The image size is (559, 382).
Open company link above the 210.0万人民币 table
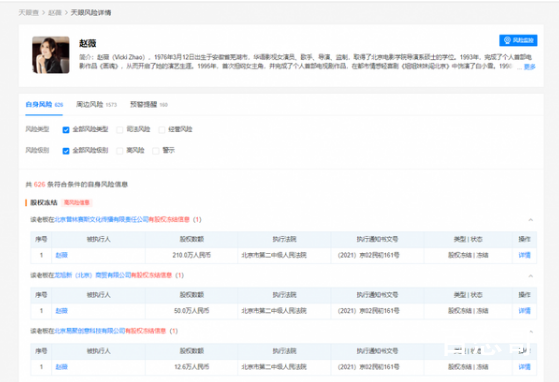(x=101, y=220)
